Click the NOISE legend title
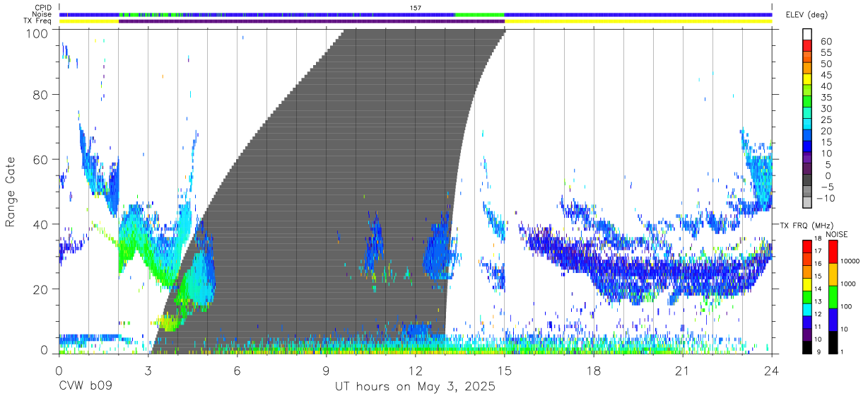 click(x=836, y=234)
